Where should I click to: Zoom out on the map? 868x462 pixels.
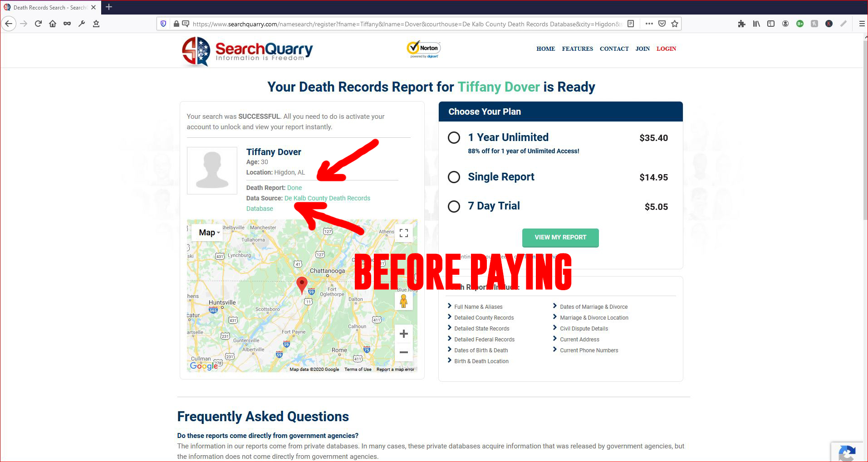pyautogui.click(x=403, y=352)
